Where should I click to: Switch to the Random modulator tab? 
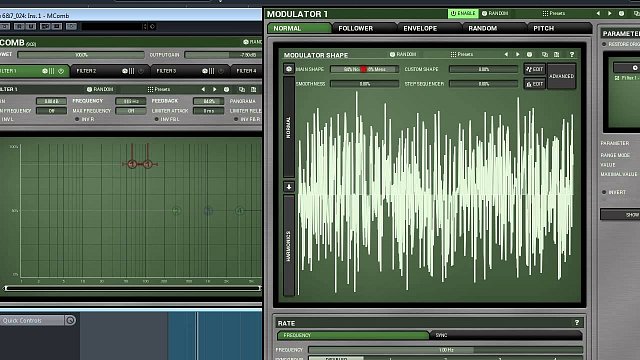494,28
